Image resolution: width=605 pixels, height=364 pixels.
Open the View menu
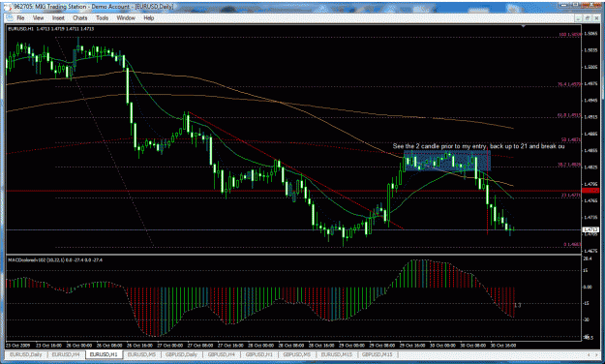point(38,18)
